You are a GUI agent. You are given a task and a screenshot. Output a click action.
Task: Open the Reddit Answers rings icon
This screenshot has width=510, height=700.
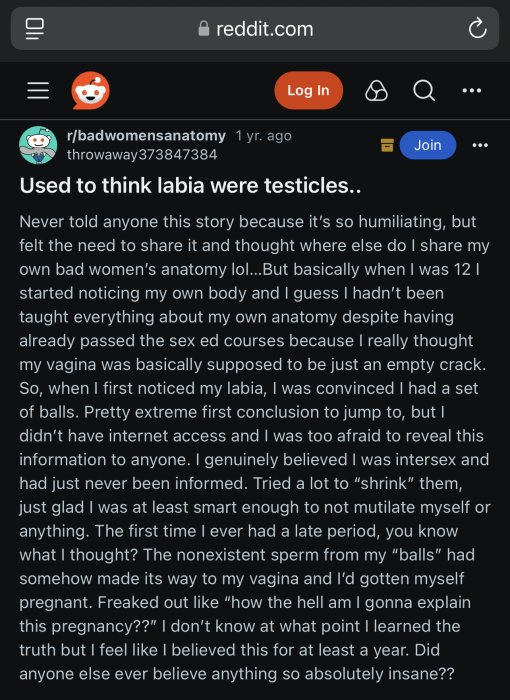pyautogui.click(x=376, y=91)
